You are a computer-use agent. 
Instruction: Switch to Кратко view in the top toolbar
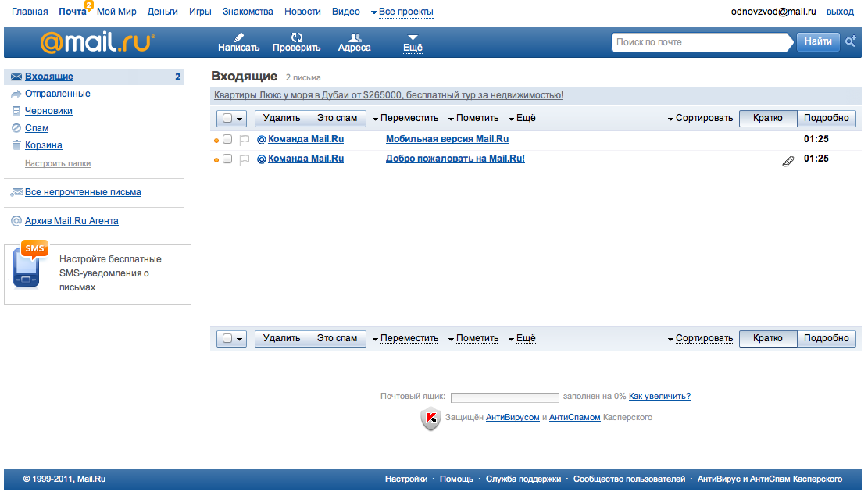[768, 118]
